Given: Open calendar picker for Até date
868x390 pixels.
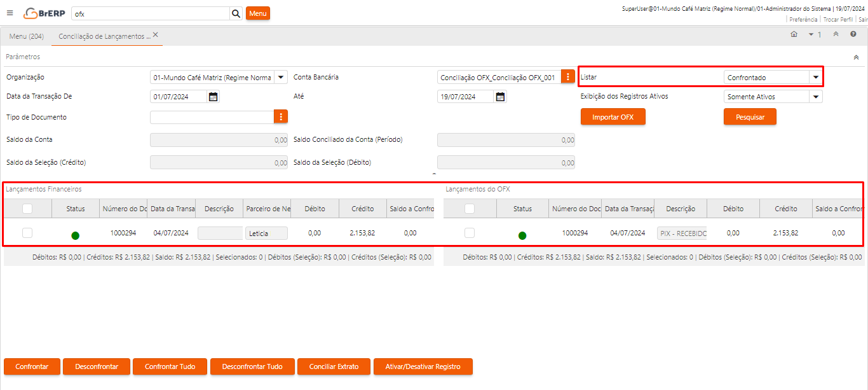Looking at the screenshot, I should (x=501, y=97).
